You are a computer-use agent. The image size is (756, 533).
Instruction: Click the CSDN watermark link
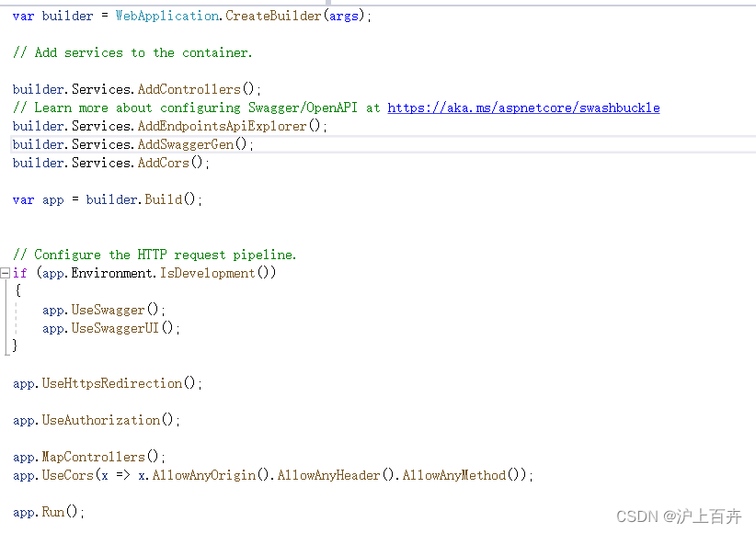point(679,516)
